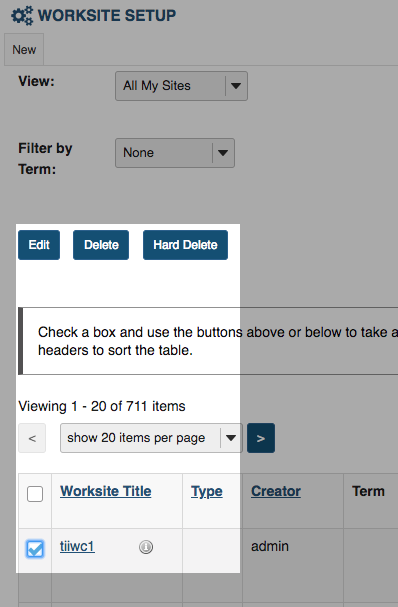Open the All My Sites view dropdown
The image size is (398, 607).
(x=181, y=86)
